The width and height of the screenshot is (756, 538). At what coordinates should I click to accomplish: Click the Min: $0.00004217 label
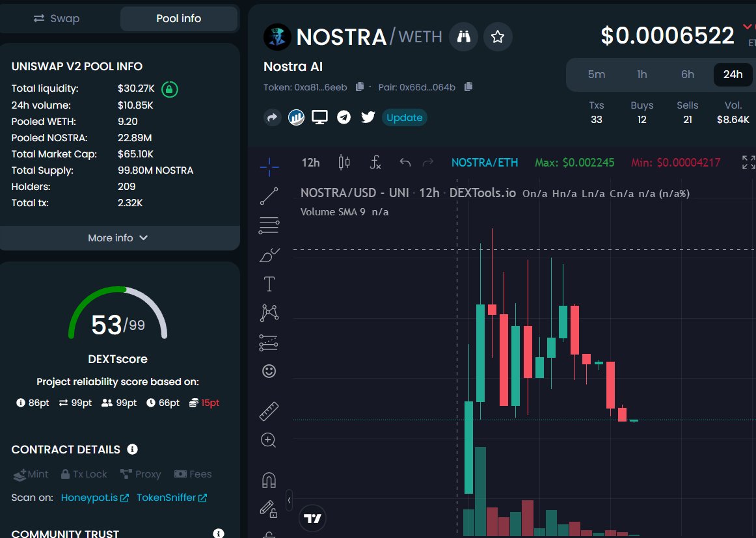pos(675,163)
